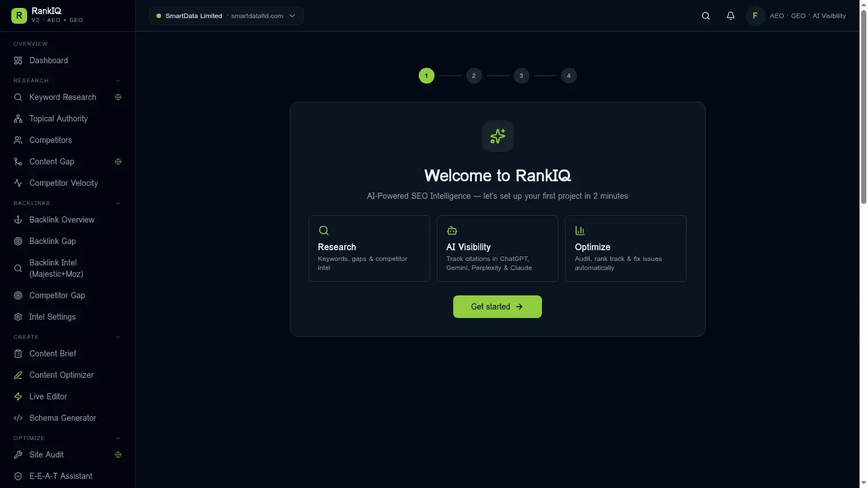The height and width of the screenshot is (488, 868).
Task: Click the Competitors people icon
Action: coord(18,140)
